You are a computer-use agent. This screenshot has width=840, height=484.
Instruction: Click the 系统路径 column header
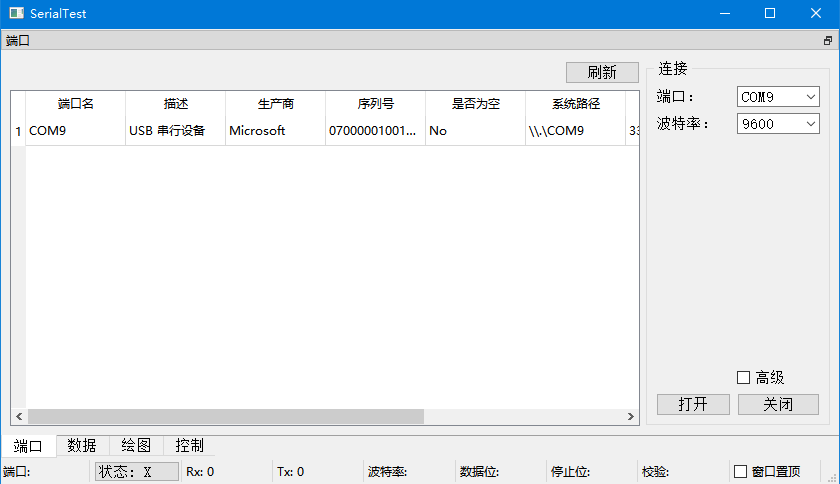576,104
